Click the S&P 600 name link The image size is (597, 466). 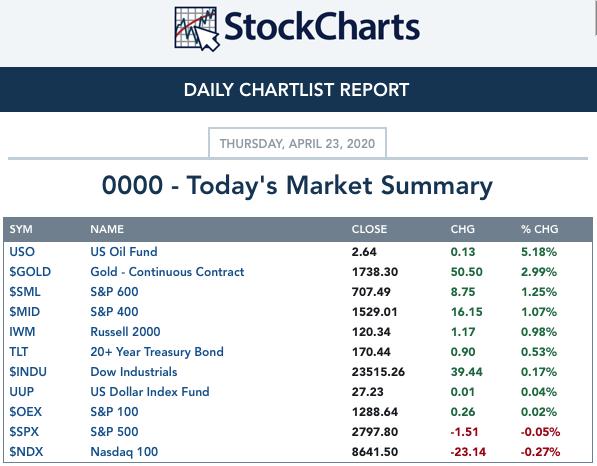114,292
